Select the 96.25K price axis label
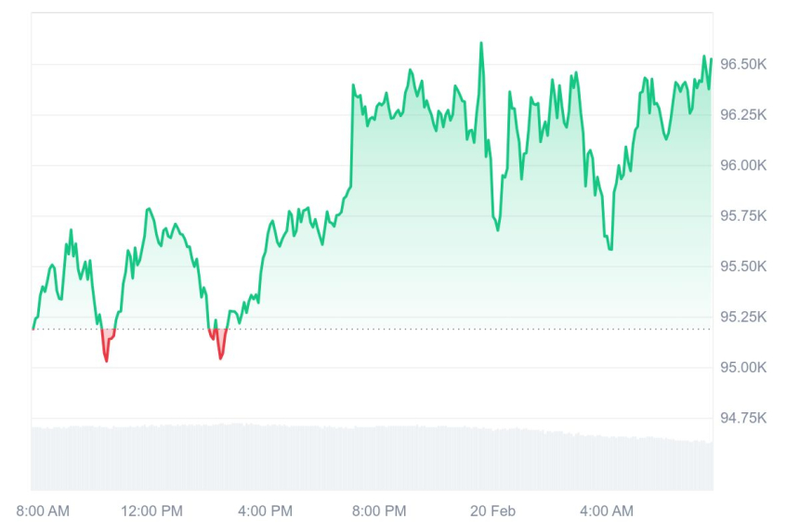The image size is (799, 532). tap(741, 115)
